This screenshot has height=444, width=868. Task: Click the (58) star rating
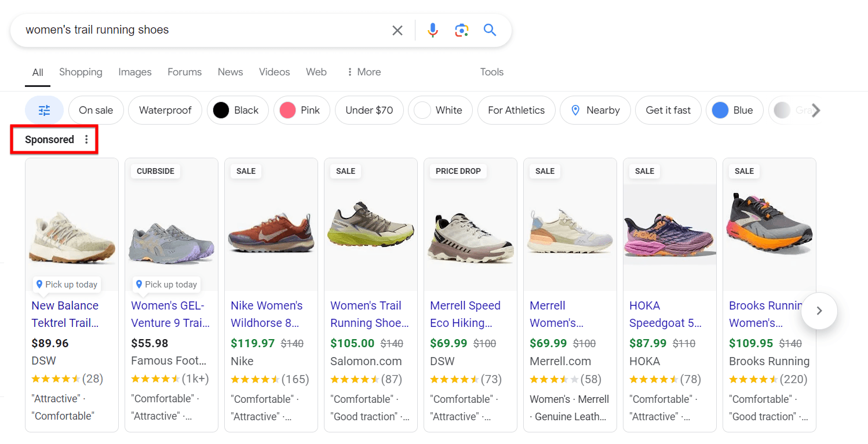point(566,379)
